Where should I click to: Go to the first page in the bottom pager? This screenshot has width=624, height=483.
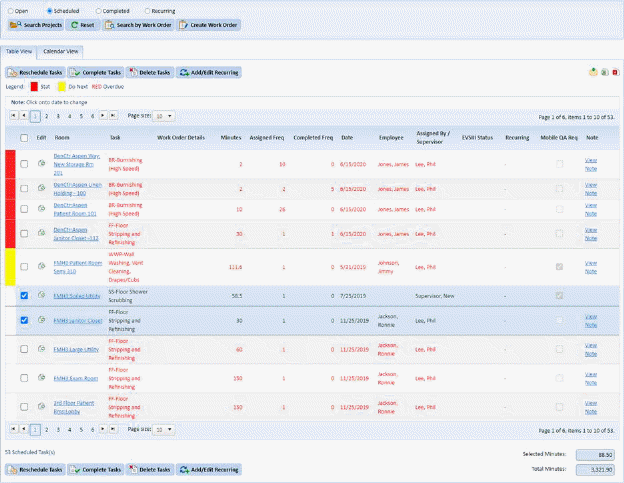(x=13, y=428)
